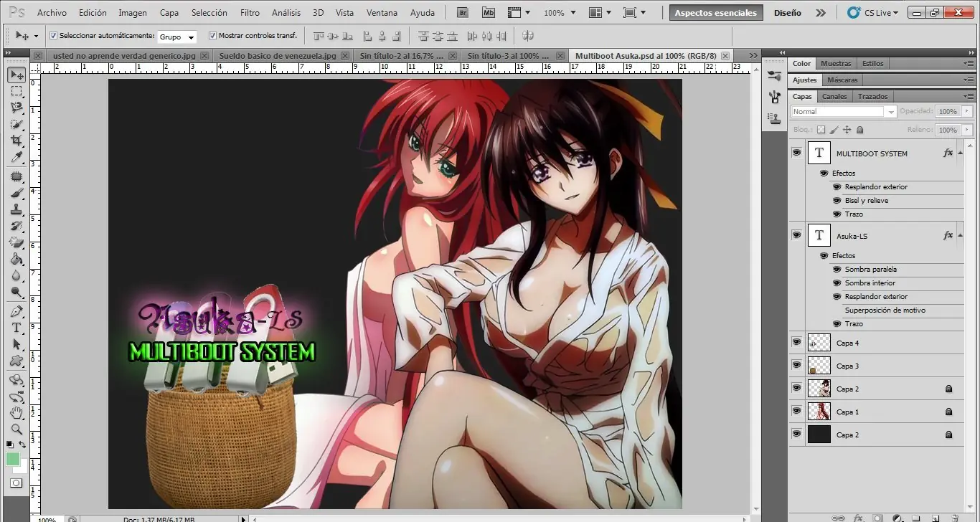Select the Move tool

pos(17,75)
